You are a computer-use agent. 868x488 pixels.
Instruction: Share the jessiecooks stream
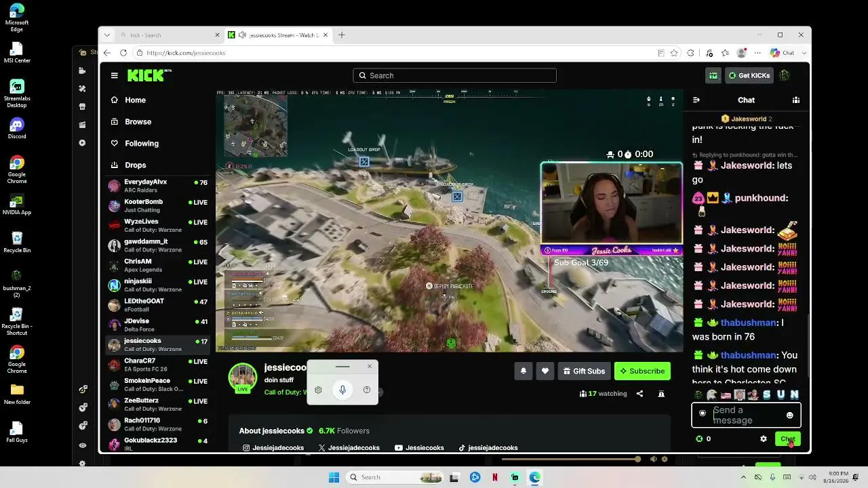[x=639, y=394]
